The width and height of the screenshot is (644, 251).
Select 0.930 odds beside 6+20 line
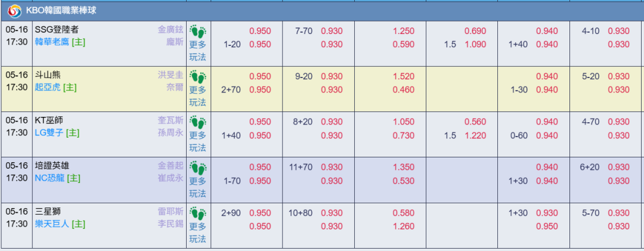618,167
